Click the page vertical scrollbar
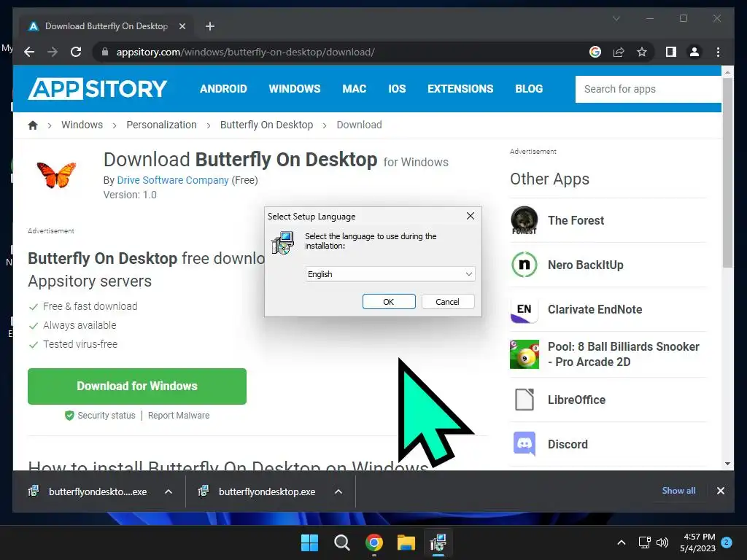747x560 pixels. point(727,171)
